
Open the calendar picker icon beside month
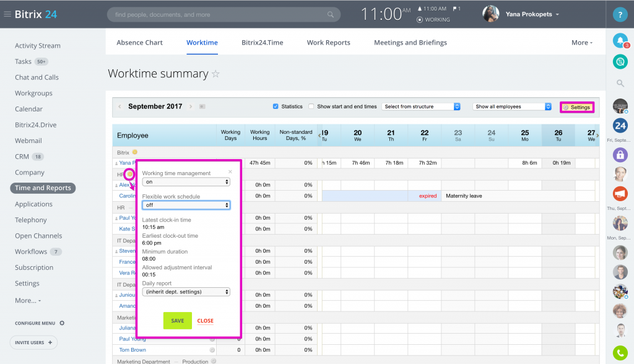pos(202,106)
